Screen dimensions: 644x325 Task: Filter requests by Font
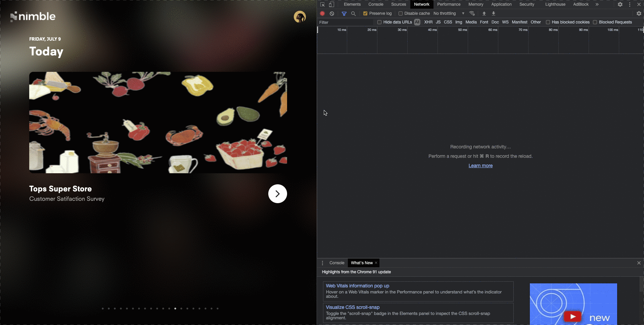(x=484, y=22)
